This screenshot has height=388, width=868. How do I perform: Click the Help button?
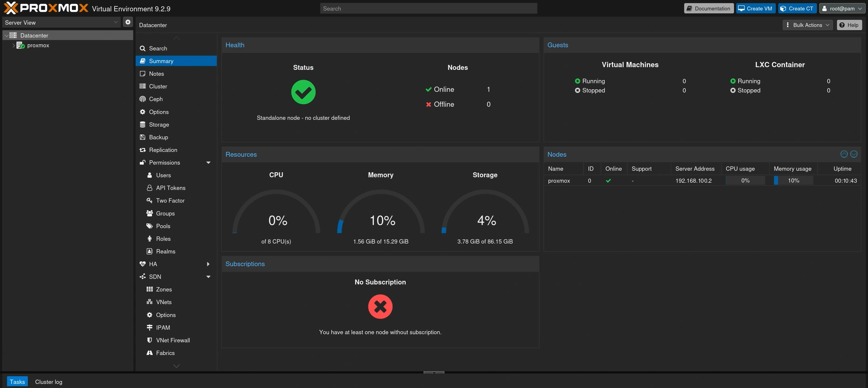[849, 25]
